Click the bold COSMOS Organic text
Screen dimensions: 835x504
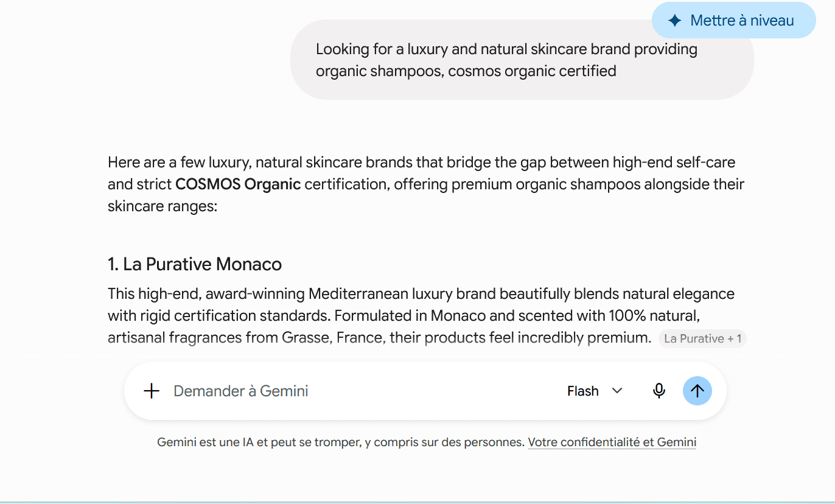click(238, 184)
